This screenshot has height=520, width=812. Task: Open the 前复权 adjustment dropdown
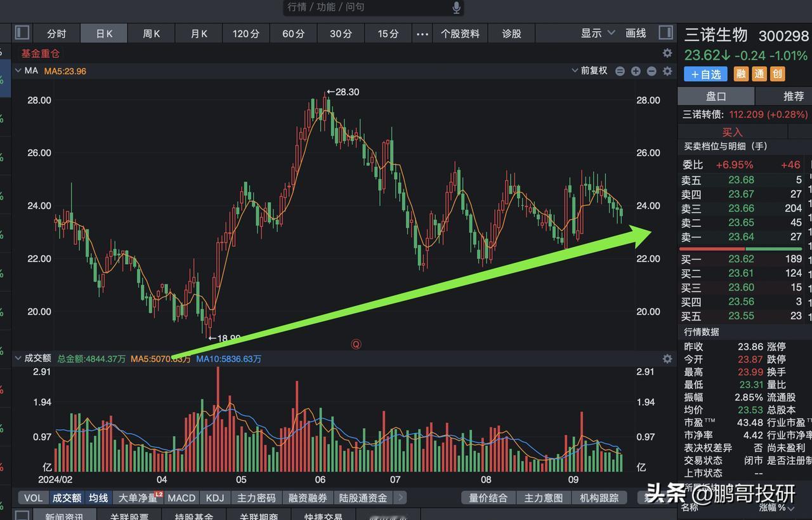(x=590, y=71)
